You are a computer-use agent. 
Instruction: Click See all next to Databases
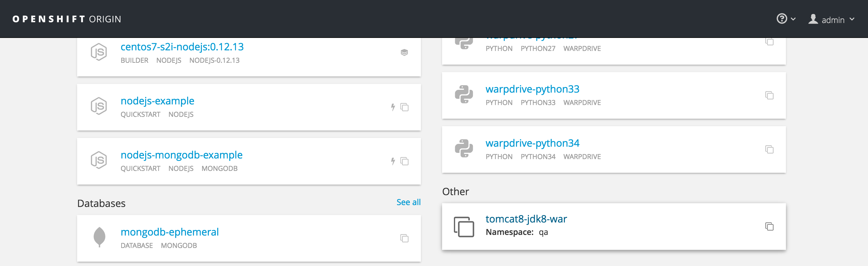[409, 202]
